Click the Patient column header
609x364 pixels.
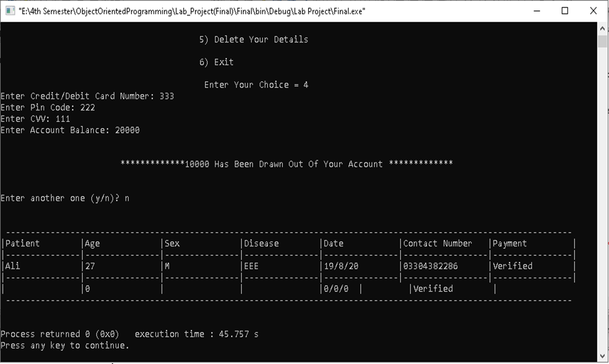[x=23, y=243]
